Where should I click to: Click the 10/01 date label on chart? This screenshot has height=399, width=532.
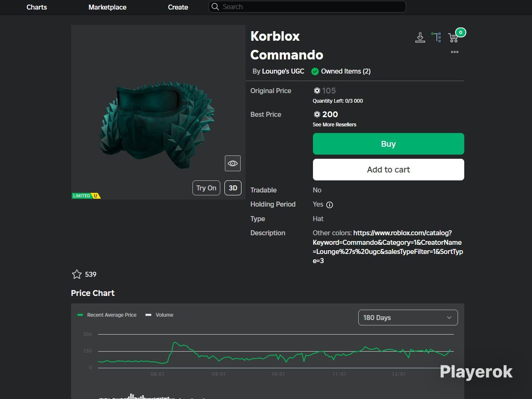point(278,374)
